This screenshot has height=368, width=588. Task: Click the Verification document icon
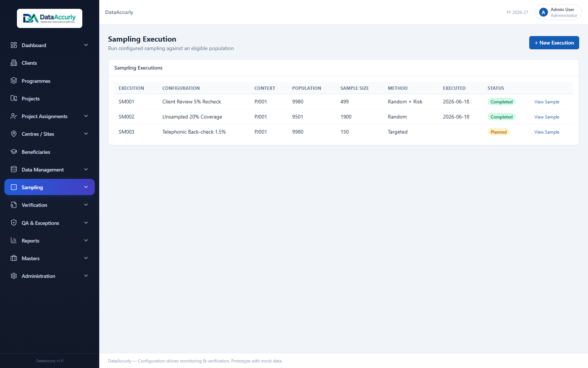[14, 205]
